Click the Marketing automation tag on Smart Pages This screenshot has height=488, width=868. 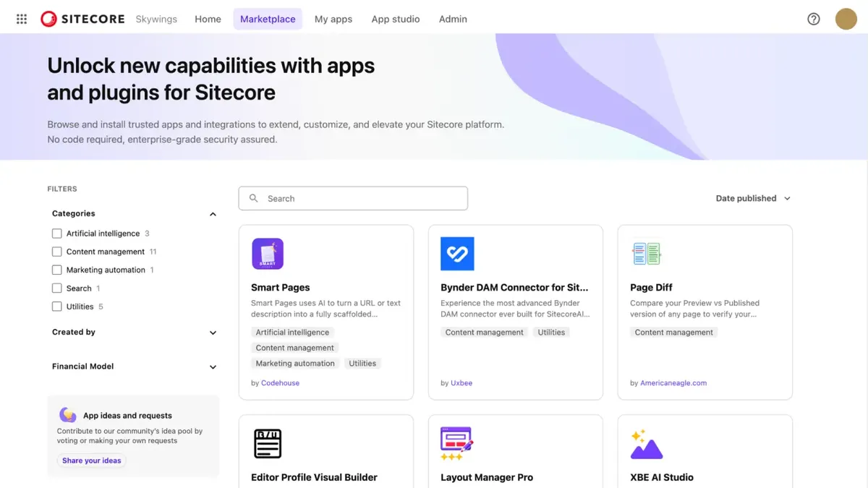point(295,364)
